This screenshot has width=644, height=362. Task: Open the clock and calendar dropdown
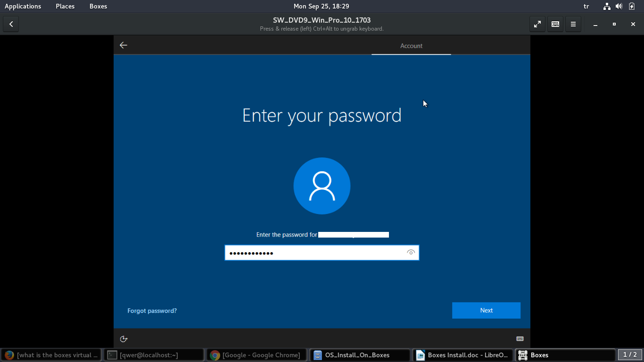click(x=321, y=6)
